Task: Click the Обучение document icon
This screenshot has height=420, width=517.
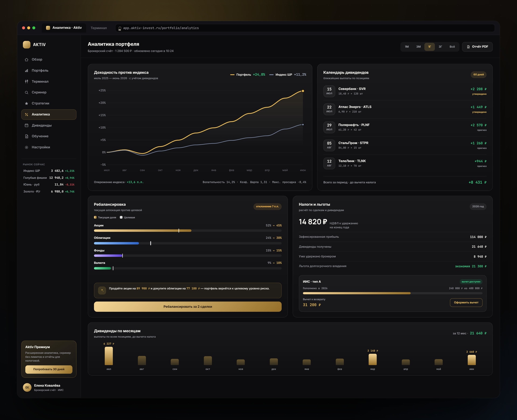Action: [26, 136]
